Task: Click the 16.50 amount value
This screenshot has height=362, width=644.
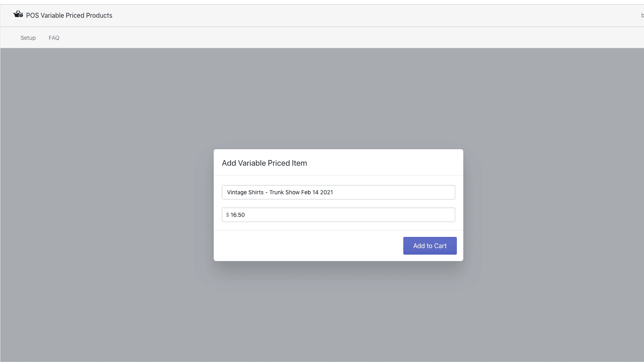Action: [237, 215]
